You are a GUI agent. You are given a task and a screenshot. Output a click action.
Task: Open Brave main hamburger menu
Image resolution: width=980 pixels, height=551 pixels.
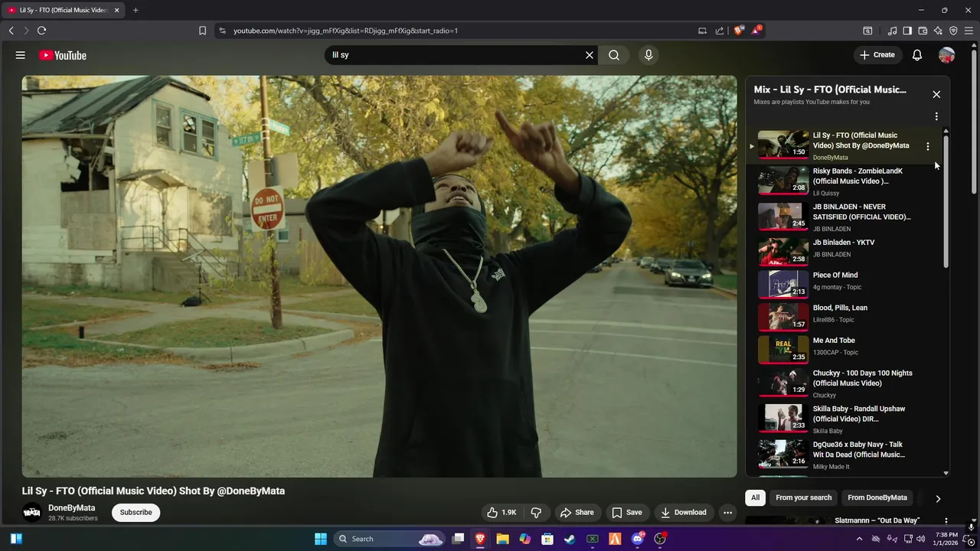point(969,31)
